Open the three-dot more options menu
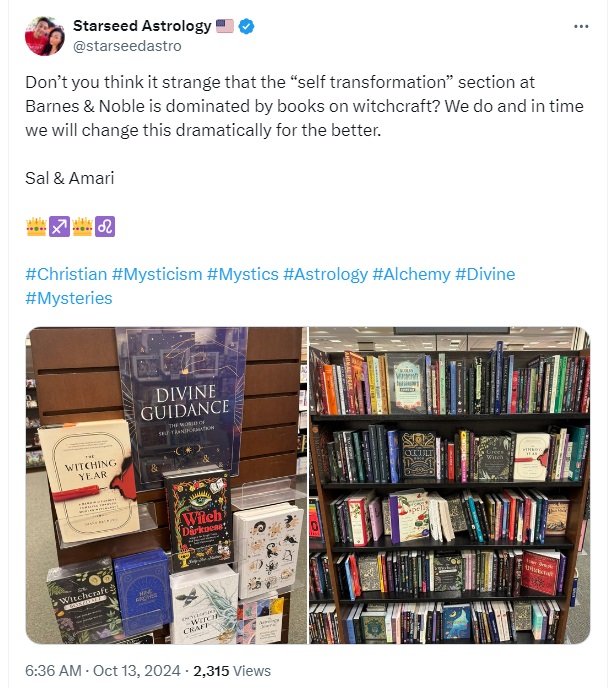Screen dimensions: 612x688 click(x=581, y=27)
